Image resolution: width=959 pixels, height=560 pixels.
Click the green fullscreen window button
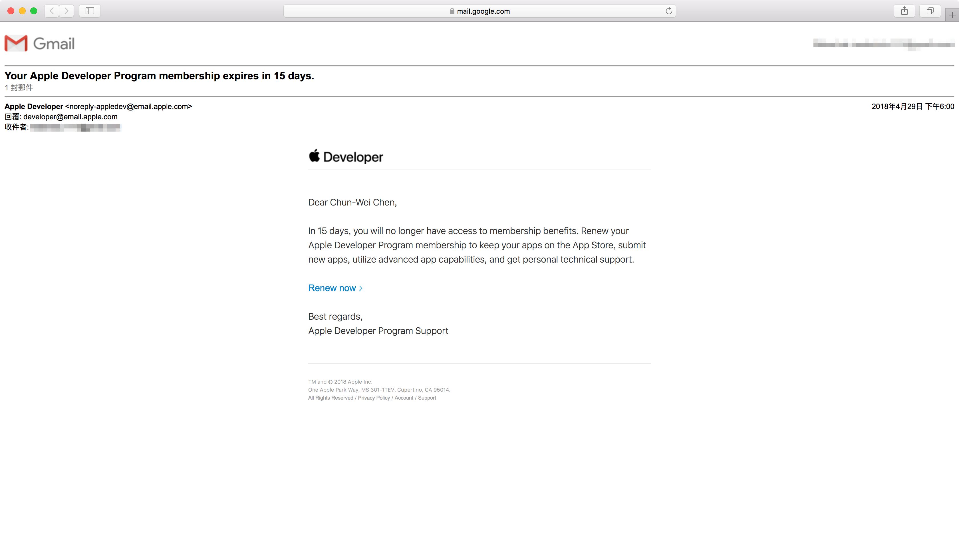[33, 11]
